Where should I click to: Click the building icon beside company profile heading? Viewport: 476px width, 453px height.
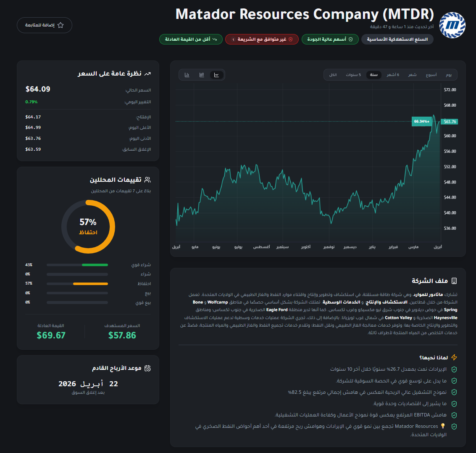pyautogui.click(x=454, y=281)
